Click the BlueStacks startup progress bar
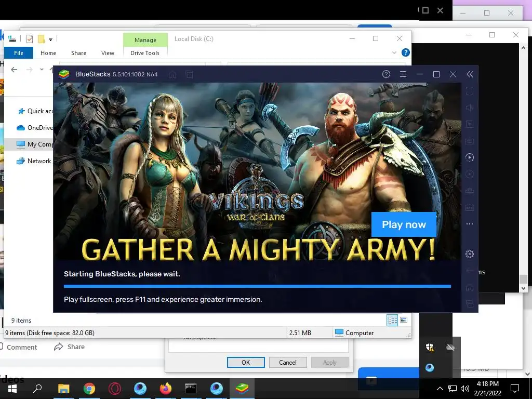The height and width of the screenshot is (399, 532). [257, 286]
